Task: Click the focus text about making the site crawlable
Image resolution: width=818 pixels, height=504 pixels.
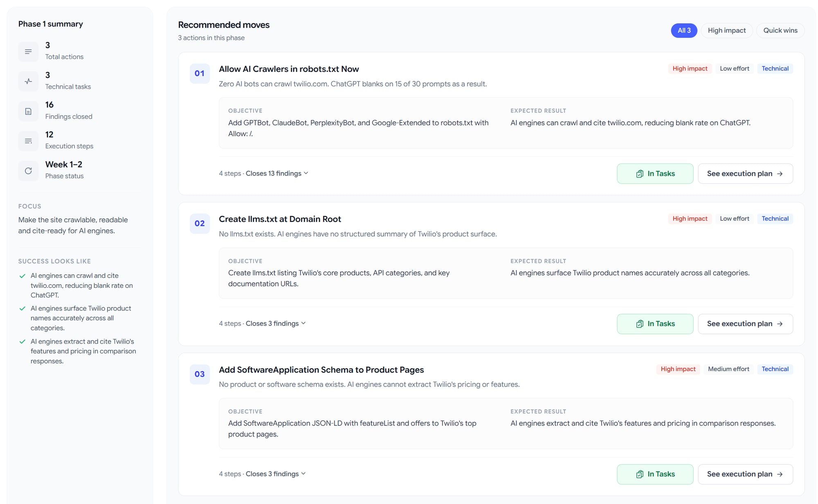Action: tap(73, 225)
